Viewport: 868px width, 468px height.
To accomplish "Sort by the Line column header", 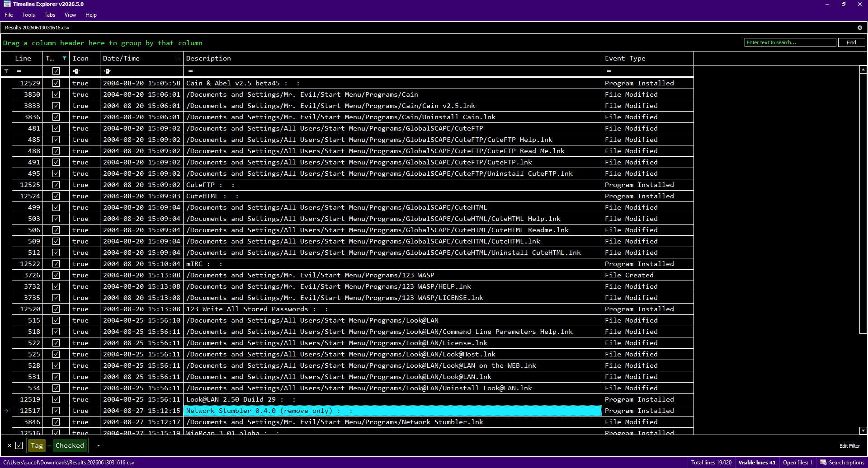I will coord(28,58).
